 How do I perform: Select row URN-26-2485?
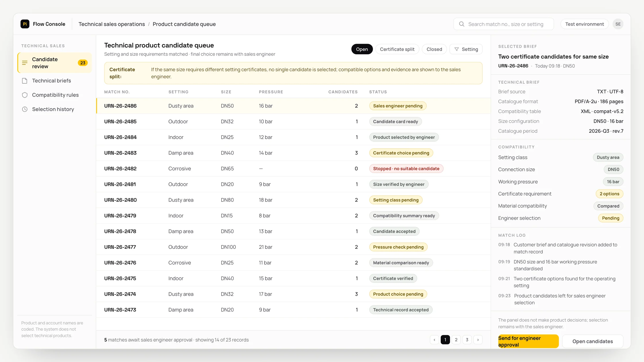point(293,122)
